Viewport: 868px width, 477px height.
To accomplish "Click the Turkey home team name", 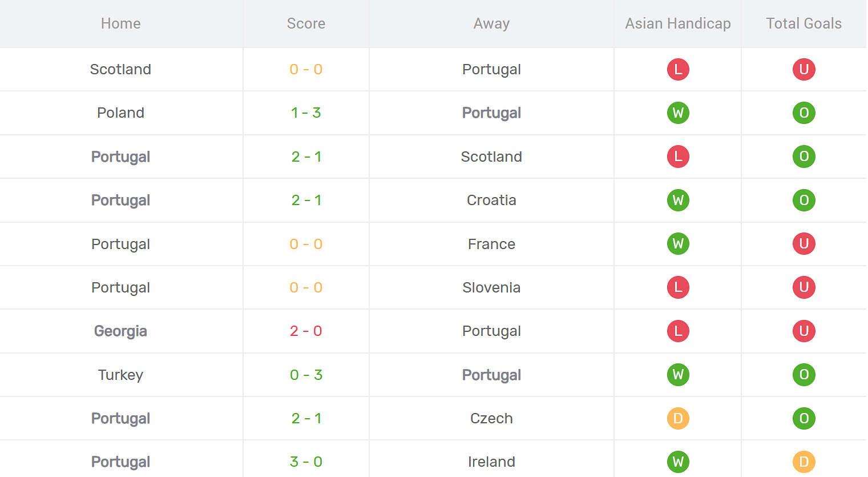I will [120, 375].
